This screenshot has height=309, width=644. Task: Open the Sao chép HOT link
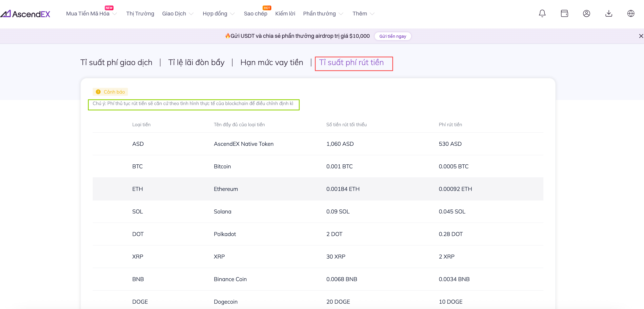pyautogui.click(x=255, y=14)
